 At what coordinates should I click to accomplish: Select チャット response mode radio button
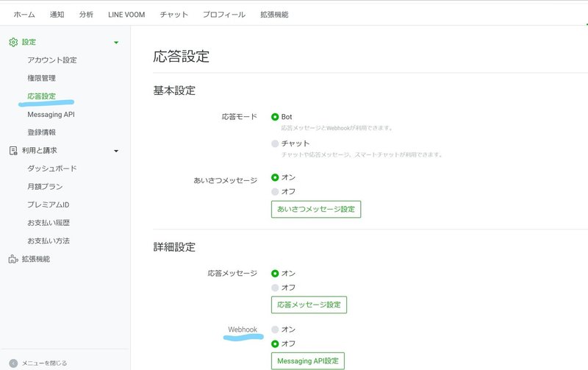point(275,143)
